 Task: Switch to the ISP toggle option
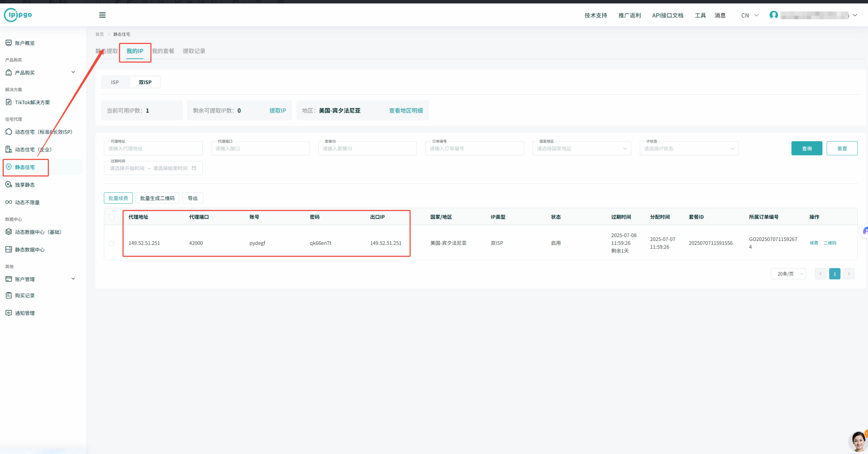[x=115, y=82]
